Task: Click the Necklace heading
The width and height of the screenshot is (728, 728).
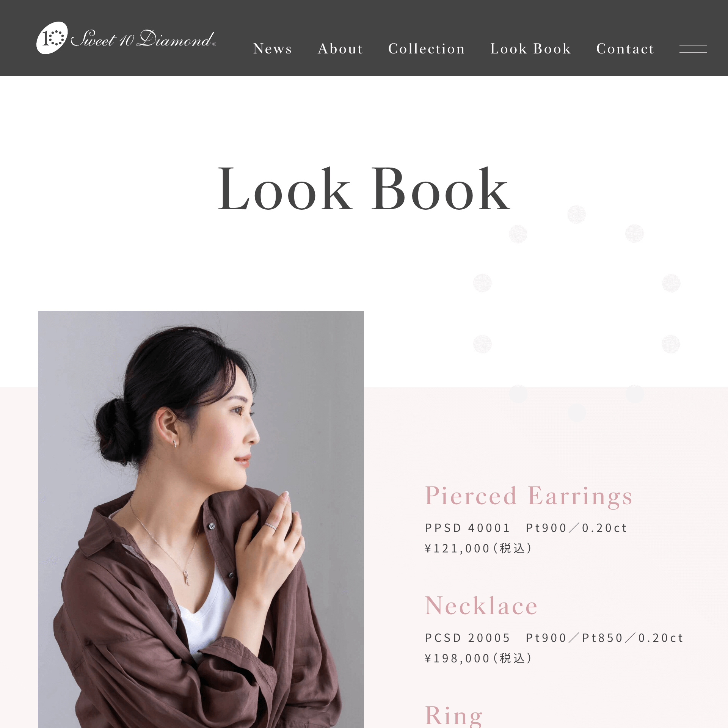Action: (x=481, y=606)
